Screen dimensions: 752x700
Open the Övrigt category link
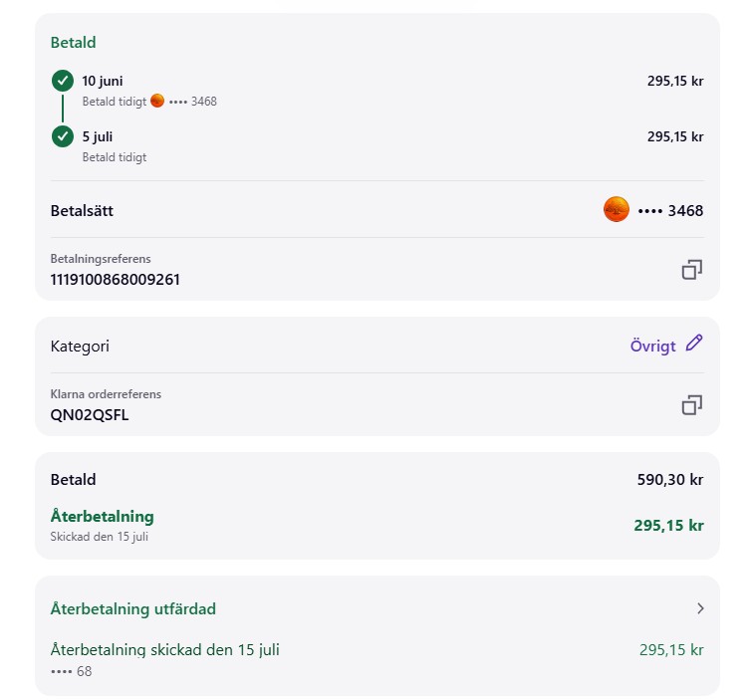652,347
